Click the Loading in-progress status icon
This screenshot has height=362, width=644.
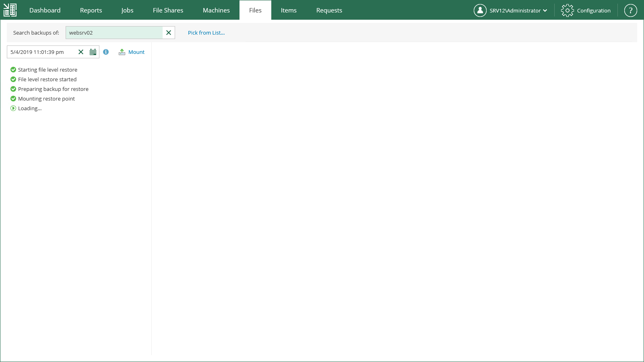click(13, 108)
